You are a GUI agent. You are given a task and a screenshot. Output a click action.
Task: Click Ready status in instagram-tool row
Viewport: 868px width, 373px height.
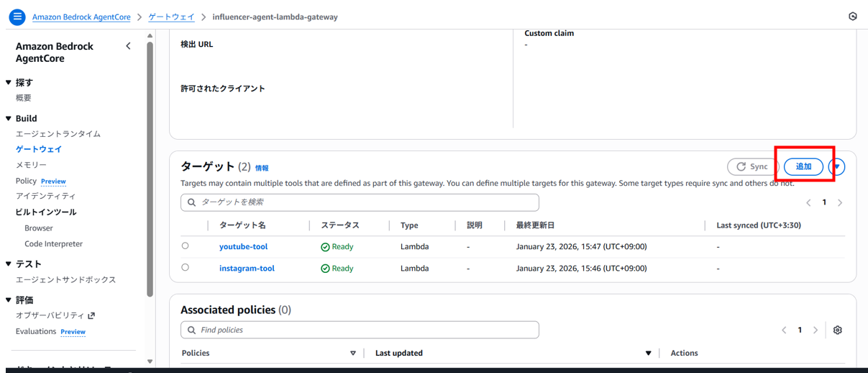[337, 269]
